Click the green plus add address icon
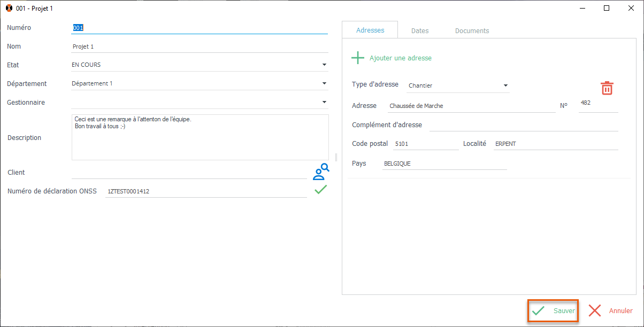644x327 pixels. tap(357, 58)
